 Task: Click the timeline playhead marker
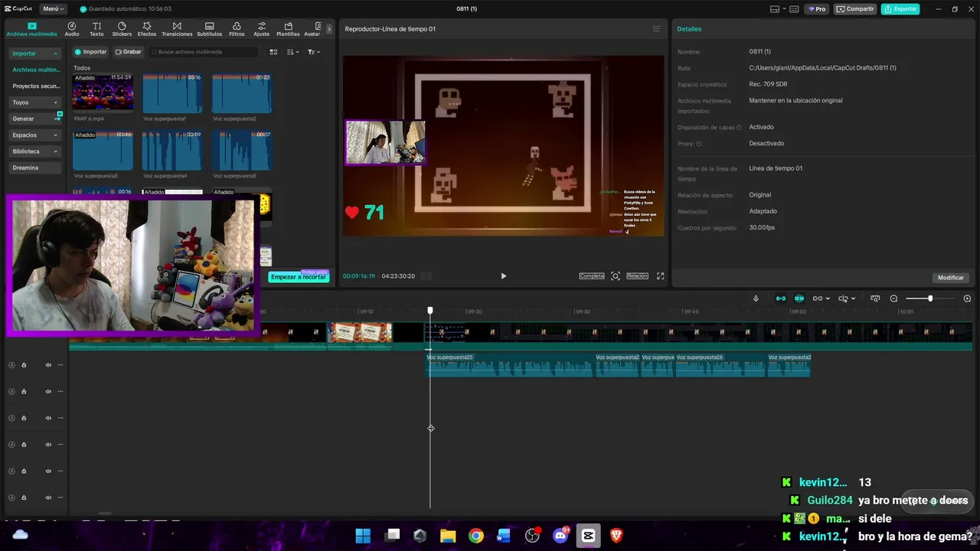coord(430,310)
